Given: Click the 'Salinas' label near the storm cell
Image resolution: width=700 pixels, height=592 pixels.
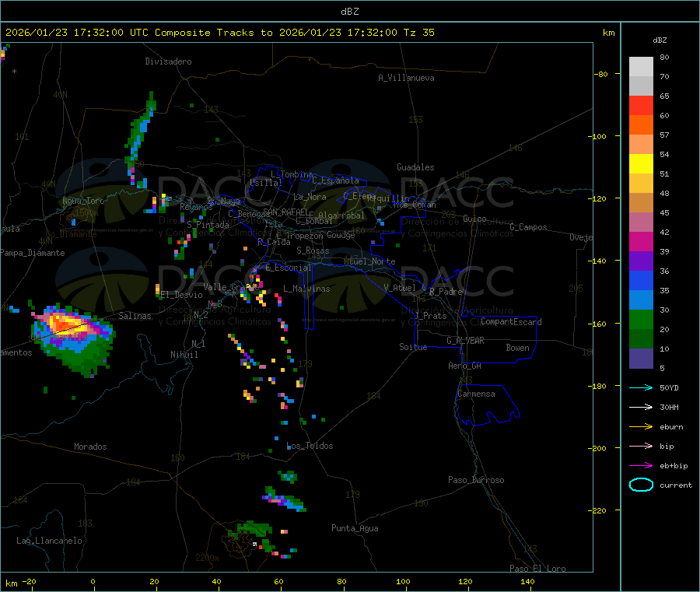Looking at the screenshot, I should coord(135,316).
